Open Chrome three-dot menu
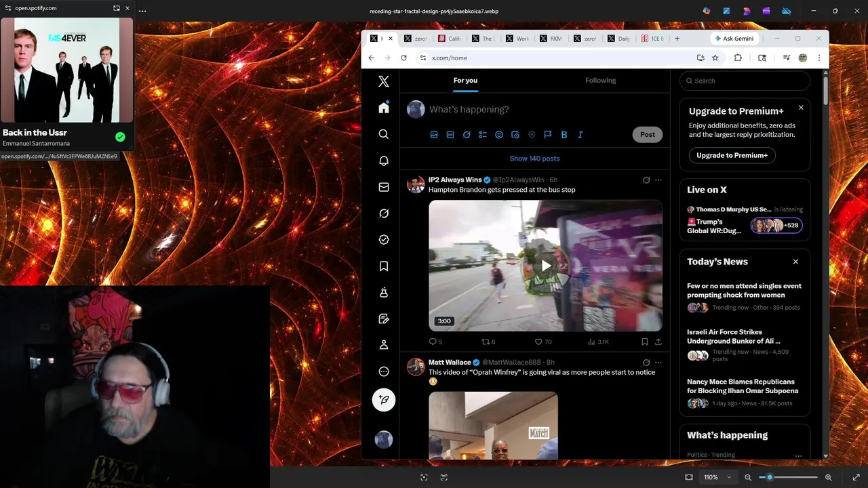 point(819,58)
